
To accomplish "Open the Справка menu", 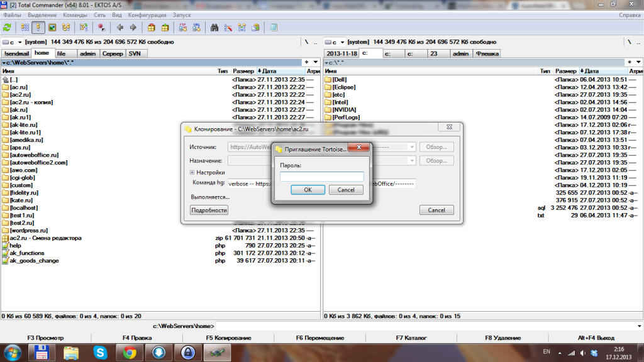I will [630, 15].
